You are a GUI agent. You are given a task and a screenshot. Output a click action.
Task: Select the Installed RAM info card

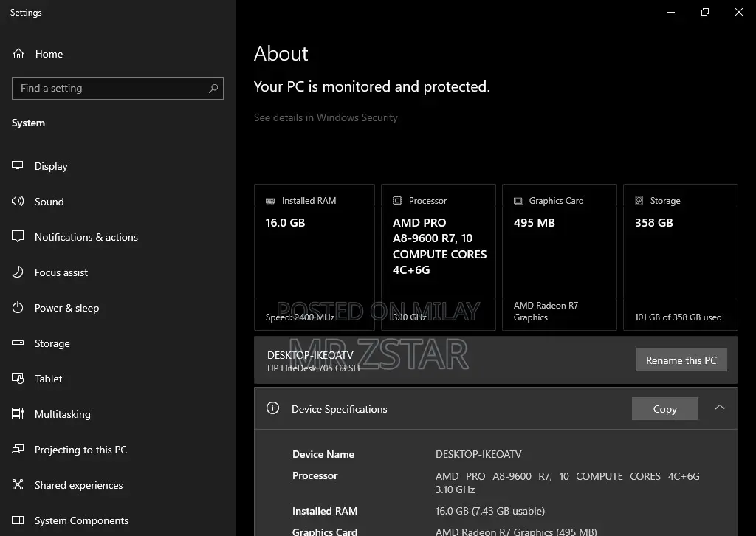[x=314, y=257]
